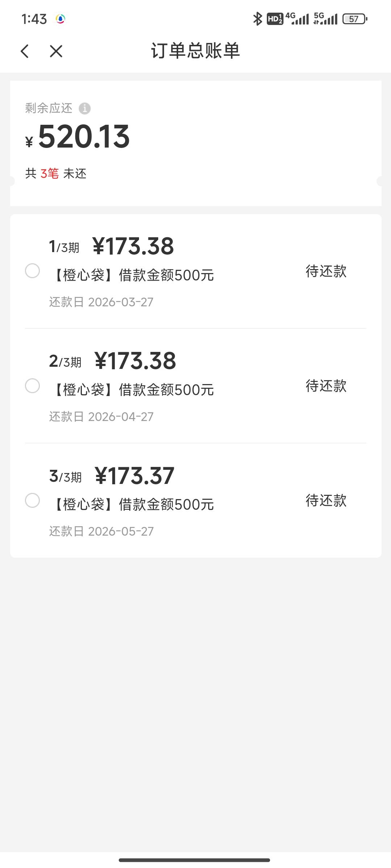
Task: Tap the info icon beside 剩余应还
Action: (x=85, y=108)
